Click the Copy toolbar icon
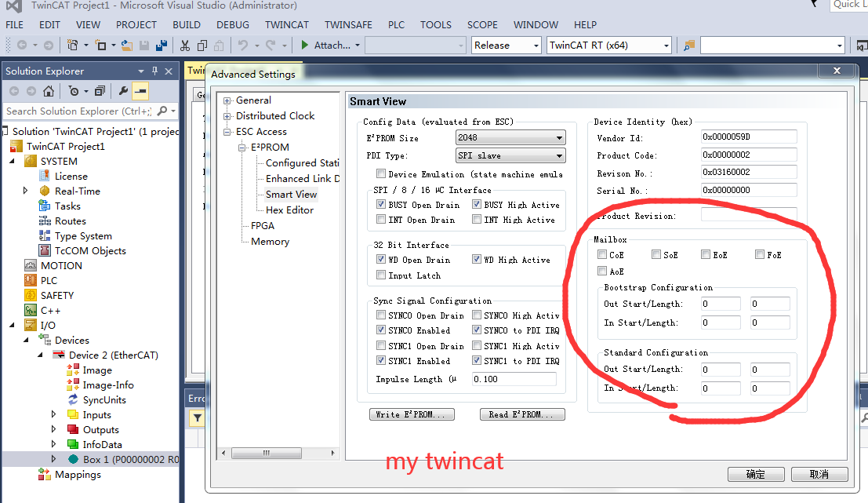The width and height of the screenshot is (868, 503). (x=202, y=46)
